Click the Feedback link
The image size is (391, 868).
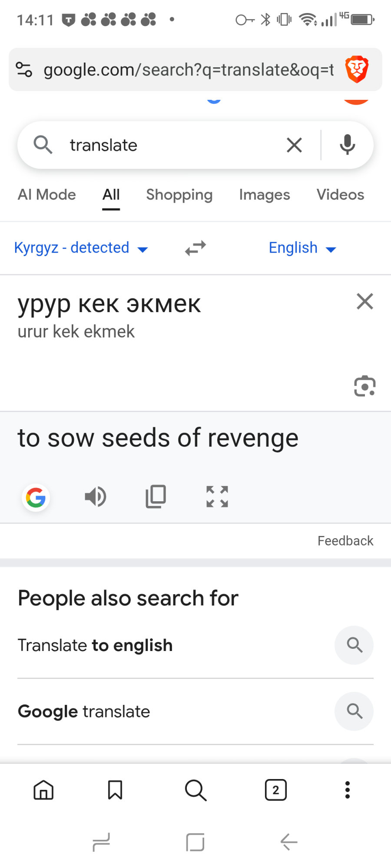point(345,541)
